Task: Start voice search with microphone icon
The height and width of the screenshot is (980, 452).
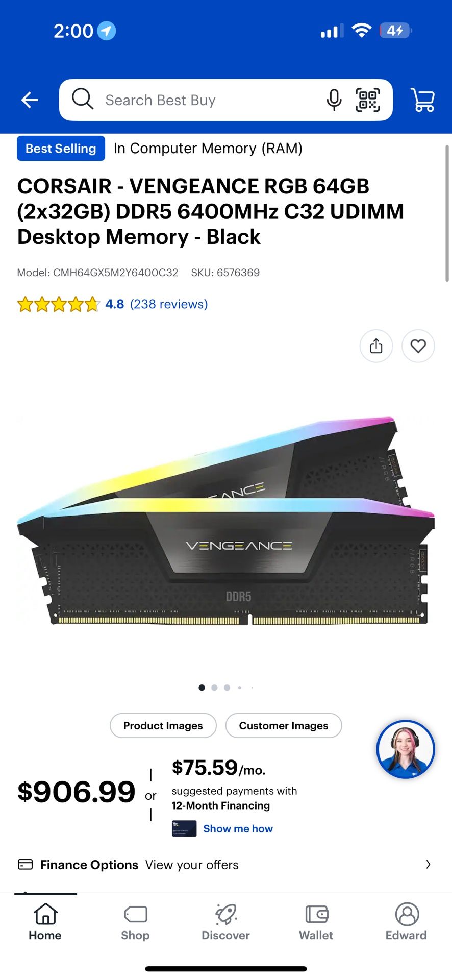Action: (x=334, y=100)
